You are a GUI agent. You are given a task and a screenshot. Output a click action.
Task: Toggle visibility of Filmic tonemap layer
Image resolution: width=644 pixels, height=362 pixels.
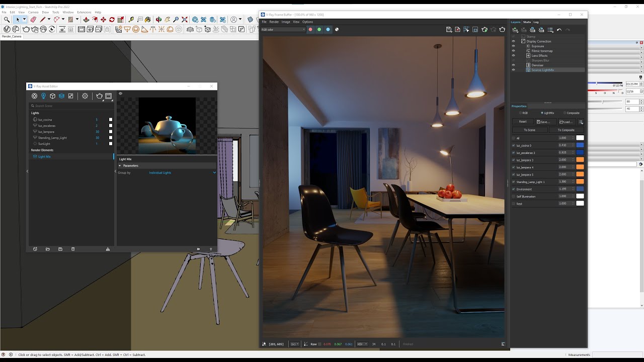(x=514, y=51)
